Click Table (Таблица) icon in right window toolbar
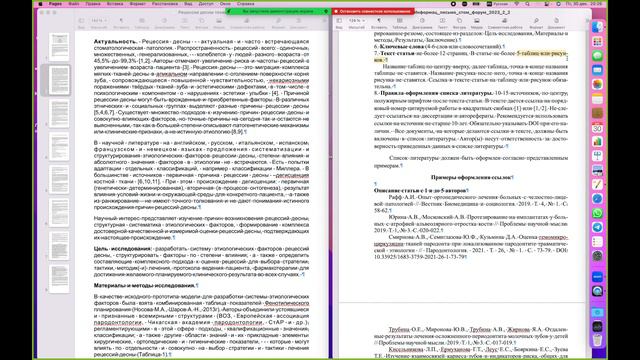This screenshot has width=640, height=360. (x=400, y=20)
